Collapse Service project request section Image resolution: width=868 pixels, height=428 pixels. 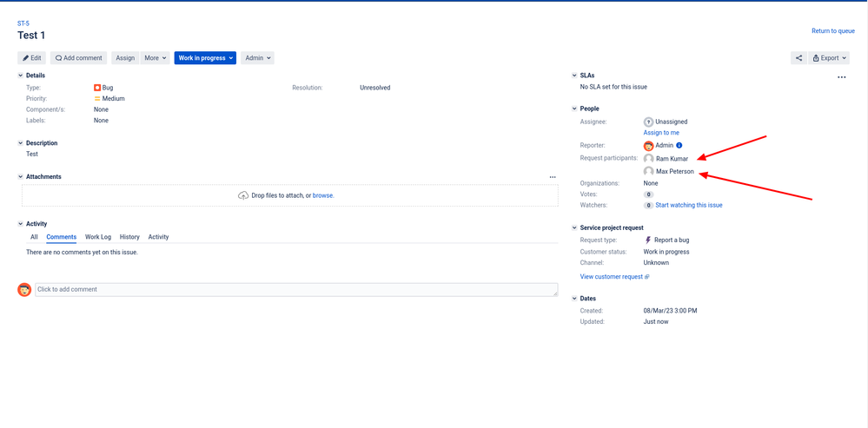tap(574, 227)
